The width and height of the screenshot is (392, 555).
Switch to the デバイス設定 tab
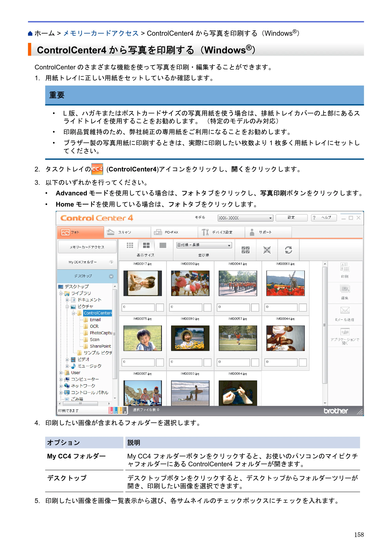[x=221, y=232]
